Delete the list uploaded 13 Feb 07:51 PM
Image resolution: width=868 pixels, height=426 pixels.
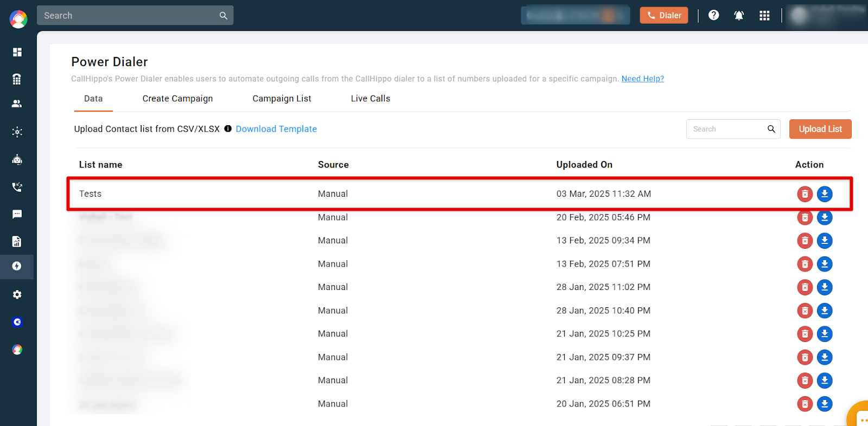(x=805, y=264)
